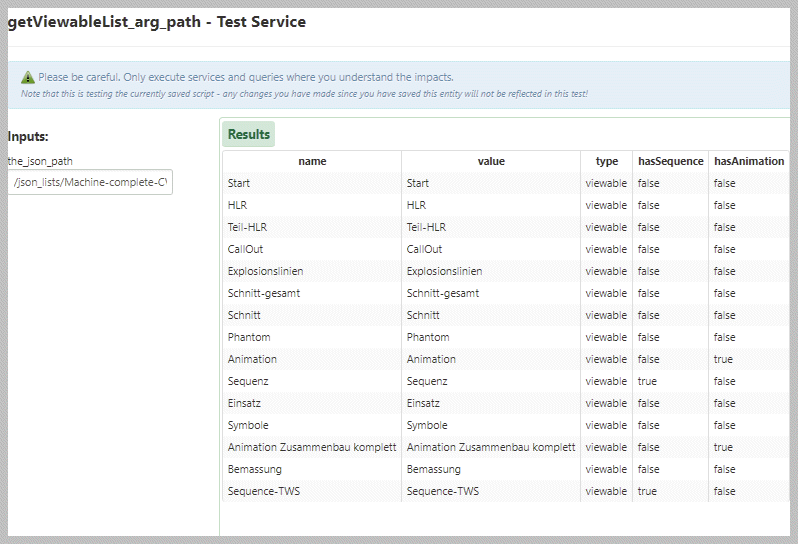Screen dimensions: 798x544
Task: Select 'Animation Zusammenbau komplett' name cell
Action: pos(312,447)
